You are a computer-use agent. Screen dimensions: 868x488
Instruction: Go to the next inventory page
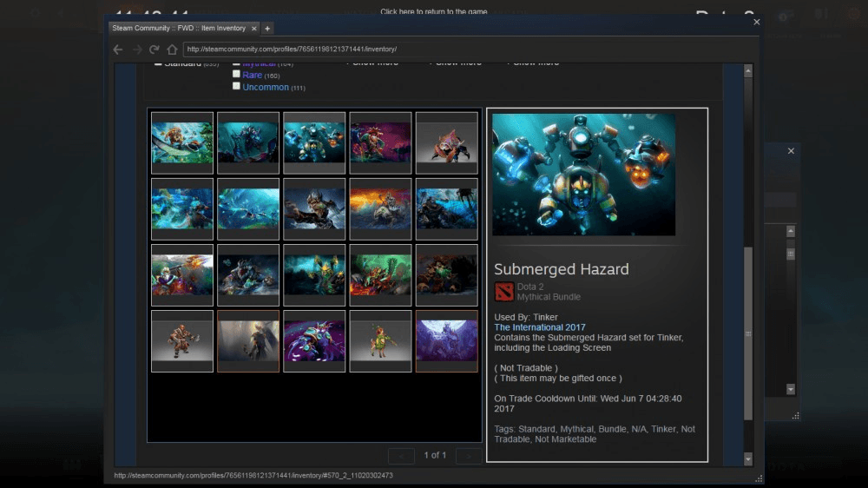pos(469,456)
